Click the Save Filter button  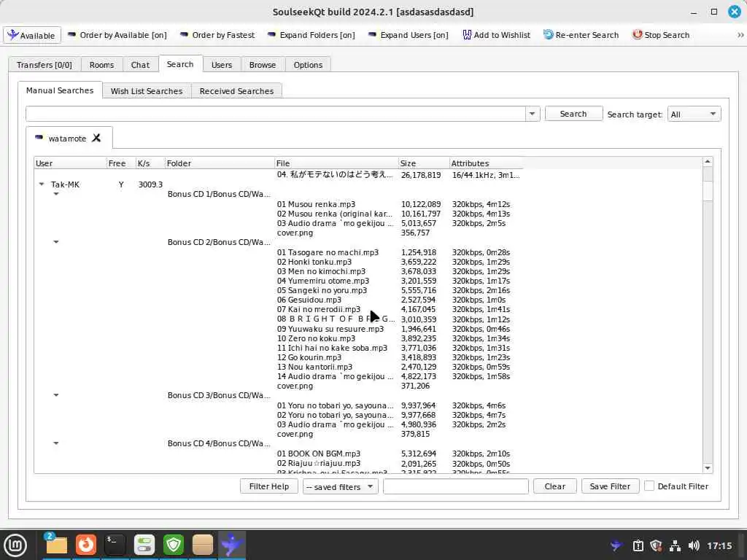[610, 486]
